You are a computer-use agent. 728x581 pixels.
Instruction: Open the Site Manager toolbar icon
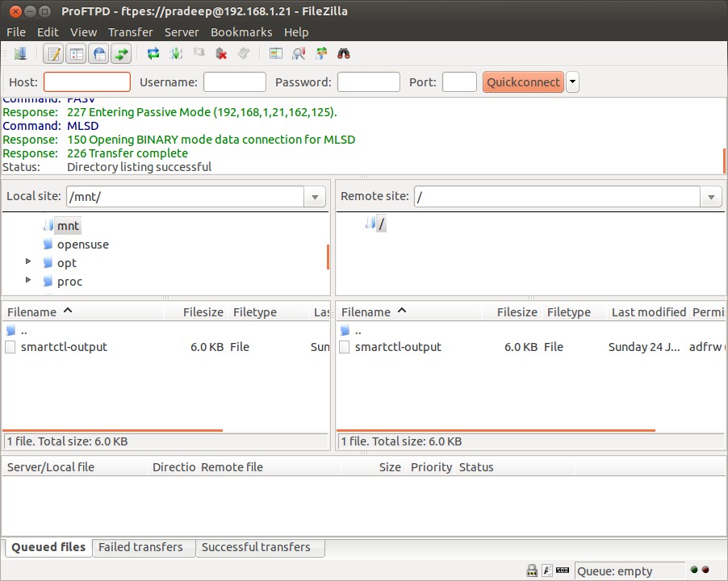click(20, 54)
